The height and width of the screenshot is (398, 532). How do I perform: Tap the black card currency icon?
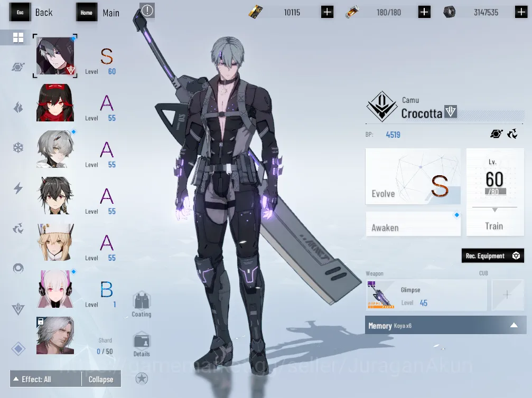click(x=256, y=12)
